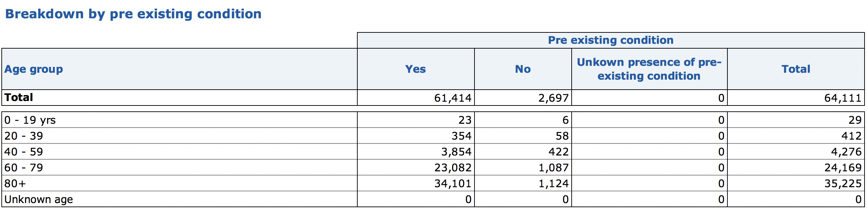Select the '80+' age group row
Image resolution: width=868 pixels, height=211 pixels.
click(15, 183)
